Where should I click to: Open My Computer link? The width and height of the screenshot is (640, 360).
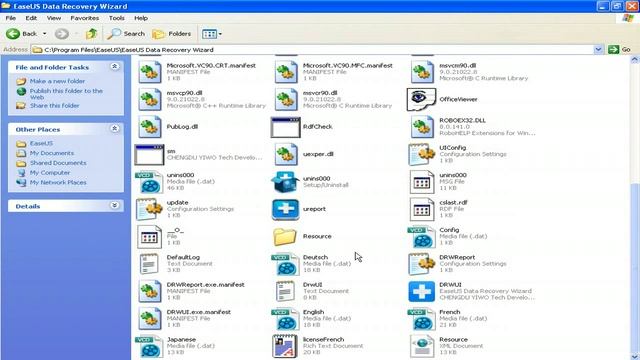[x=50, y=173]
